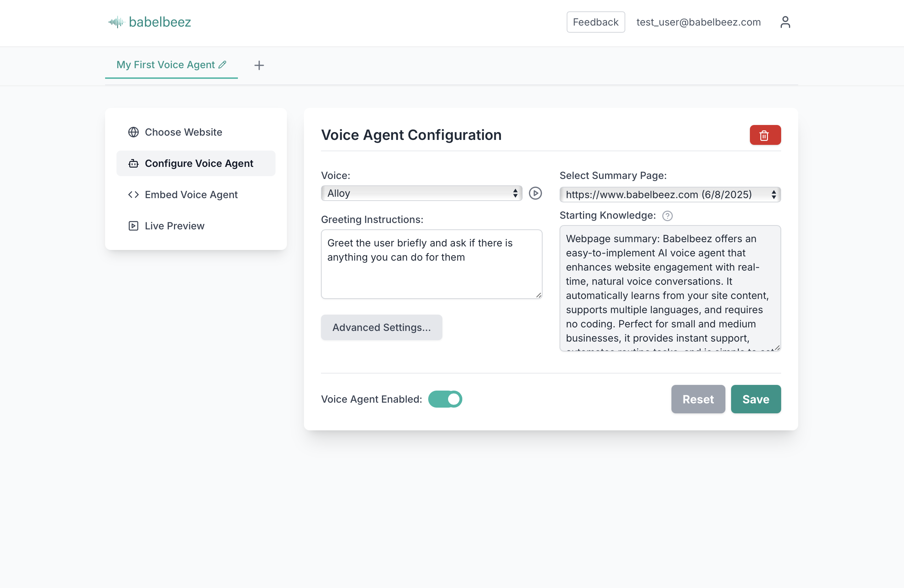Focus the Greeting Instructions text area
Viewport: 904px width, 588px height.
coord(431,264)
